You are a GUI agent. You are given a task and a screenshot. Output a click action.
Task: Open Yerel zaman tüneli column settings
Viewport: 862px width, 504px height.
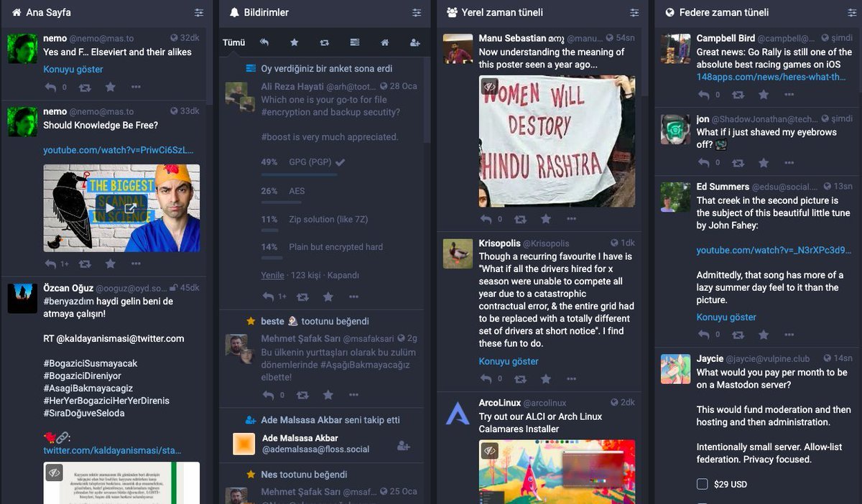point(634,12)
